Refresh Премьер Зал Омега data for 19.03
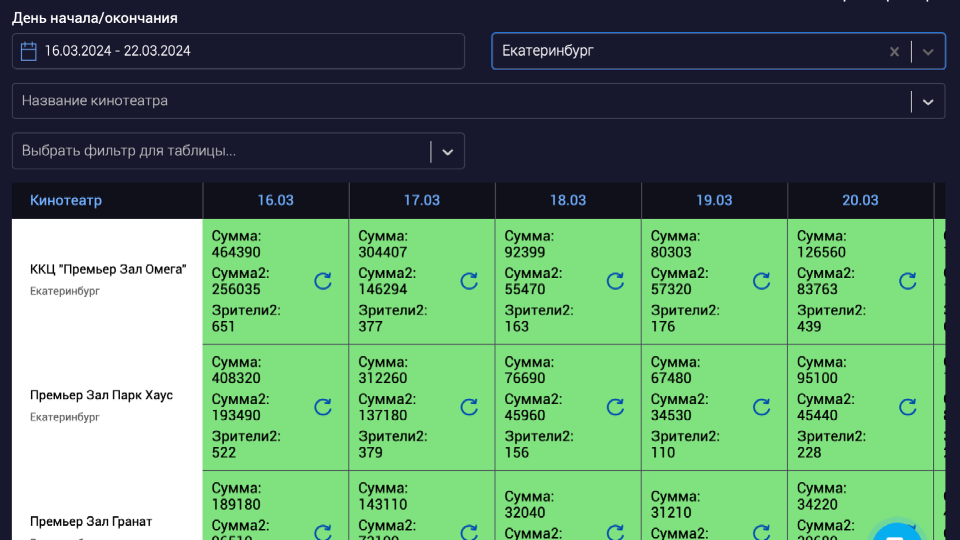This screenshot has height=540, width=960. click(x=761, y=281)
